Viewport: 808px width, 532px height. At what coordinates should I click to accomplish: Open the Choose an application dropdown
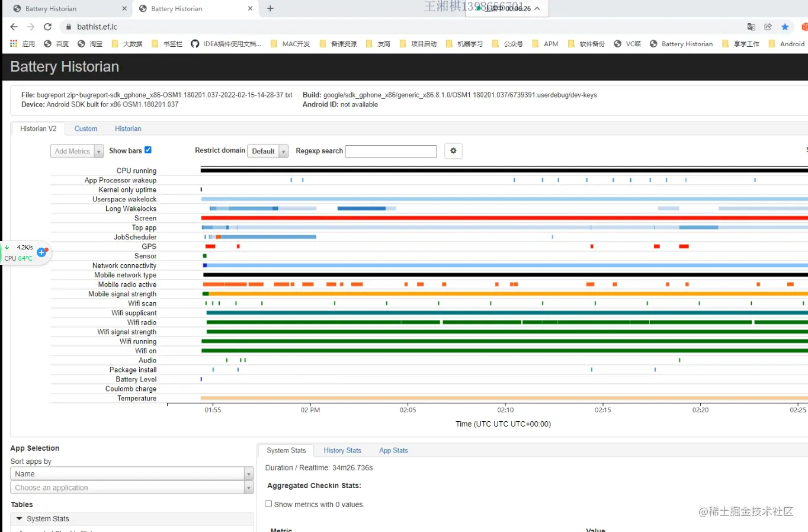(132, 488)
